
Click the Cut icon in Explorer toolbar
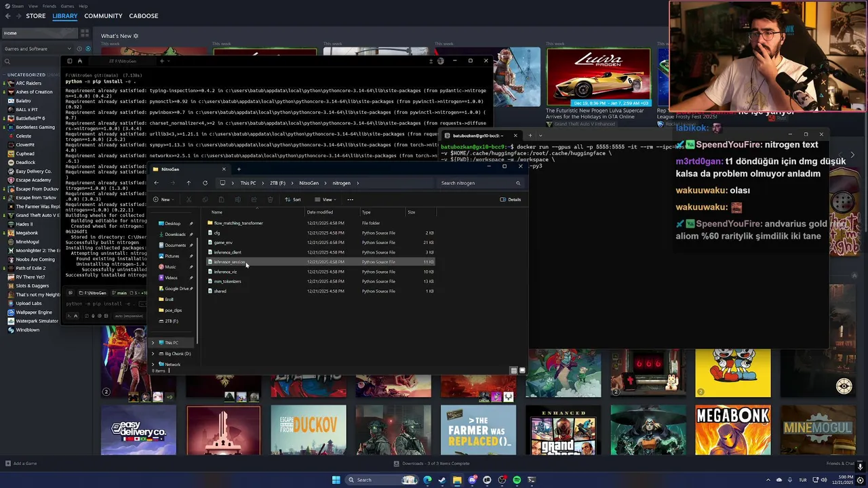pyautogui.click(x=189, y=199)
